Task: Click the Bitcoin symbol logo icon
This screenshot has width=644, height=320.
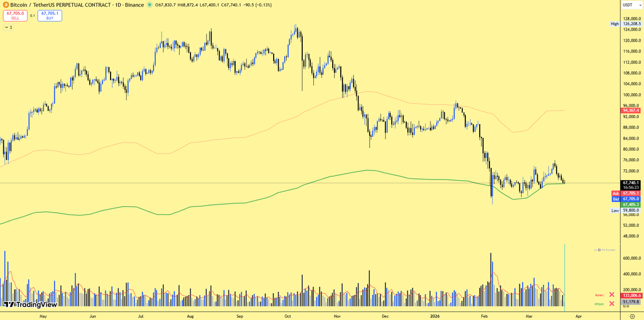Action: pyautogui.click(x=6, y=5)
